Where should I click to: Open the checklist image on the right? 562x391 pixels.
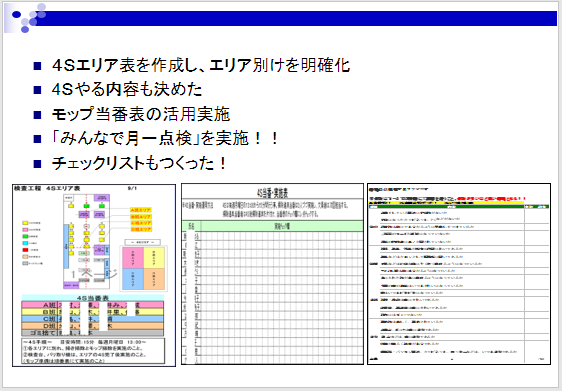click(459, 274)
